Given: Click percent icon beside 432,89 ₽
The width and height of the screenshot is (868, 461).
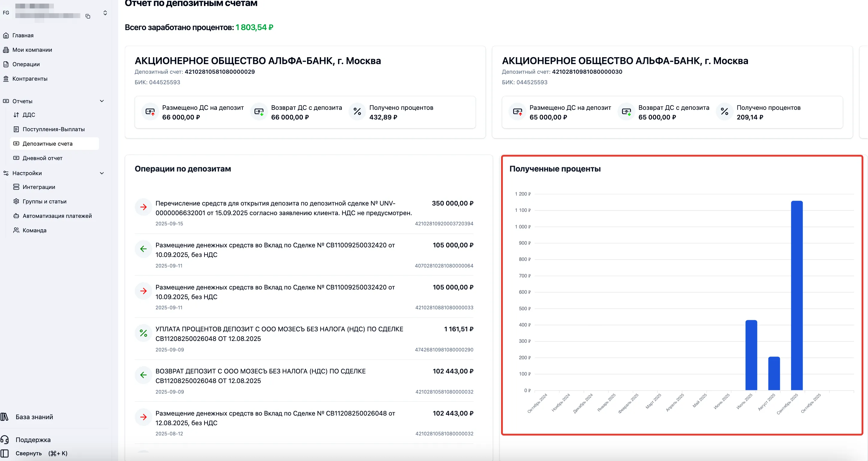Looking at the screenshot, I should tap(357, 111).
